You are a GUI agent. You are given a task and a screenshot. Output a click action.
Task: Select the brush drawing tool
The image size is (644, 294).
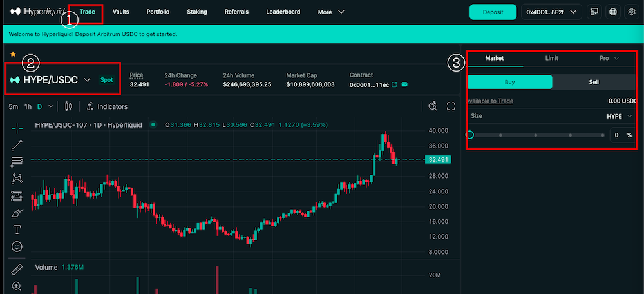[17, 213]
